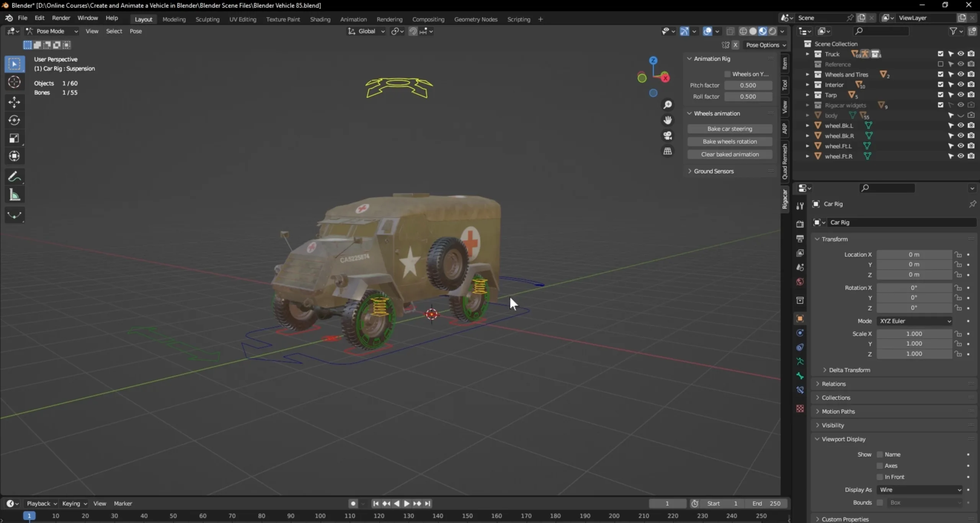Select the Annotate tool

point(14,176)
